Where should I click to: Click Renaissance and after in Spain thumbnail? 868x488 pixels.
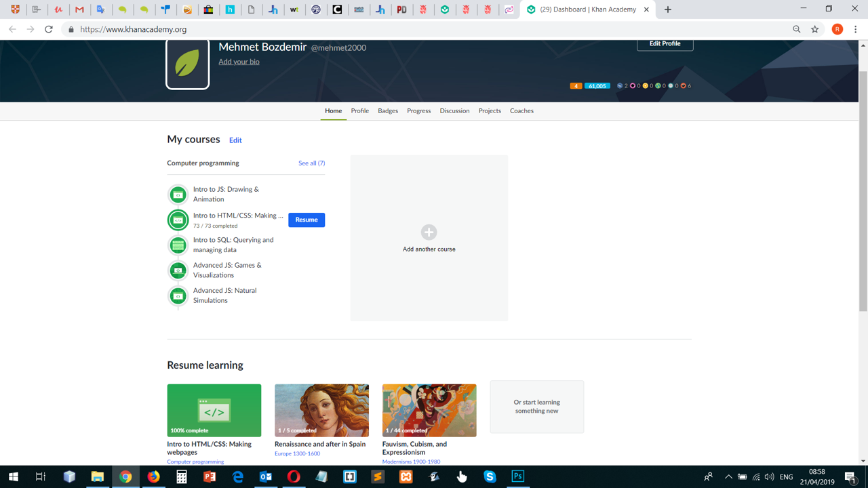(x=321, y=411)
